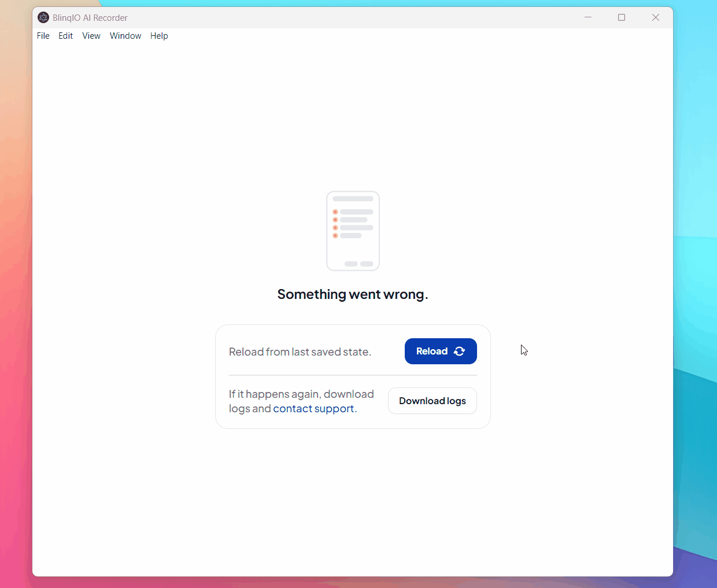Click the BlinqIO logo in title bar
Image resolution: width=717 pixels, height=588 pixels.
coord(43,17)
